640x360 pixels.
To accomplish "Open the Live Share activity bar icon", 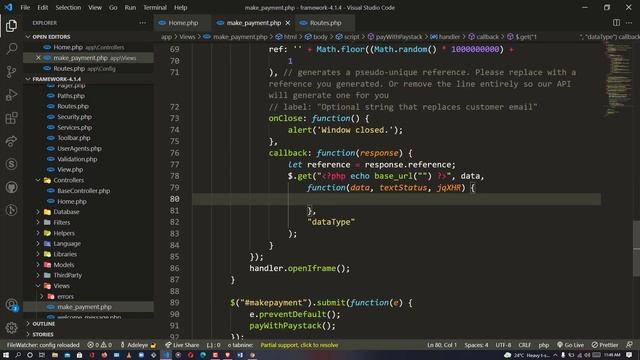I will point(11,141).
